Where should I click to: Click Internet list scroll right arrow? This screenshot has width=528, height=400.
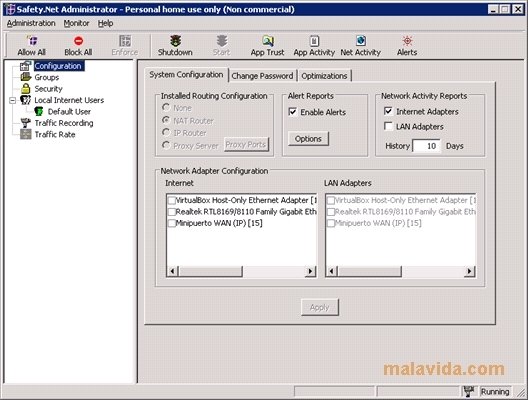(x=310, y=271)
